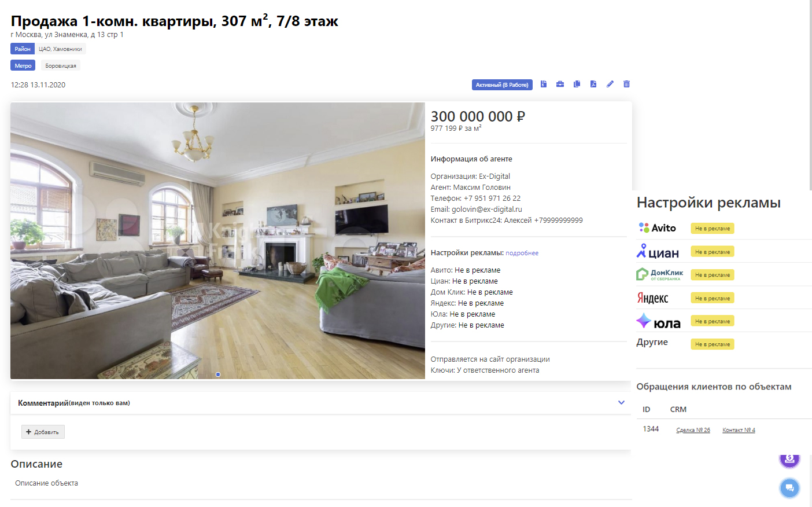812x507 pixels.
Task: Open the chat bubble widget
Action: click(789, 488)
